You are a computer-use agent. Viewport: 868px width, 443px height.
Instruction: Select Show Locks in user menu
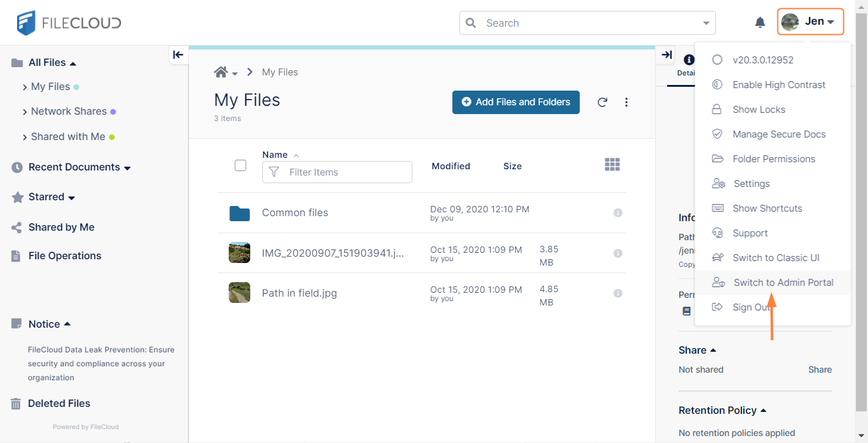[758, 110]
